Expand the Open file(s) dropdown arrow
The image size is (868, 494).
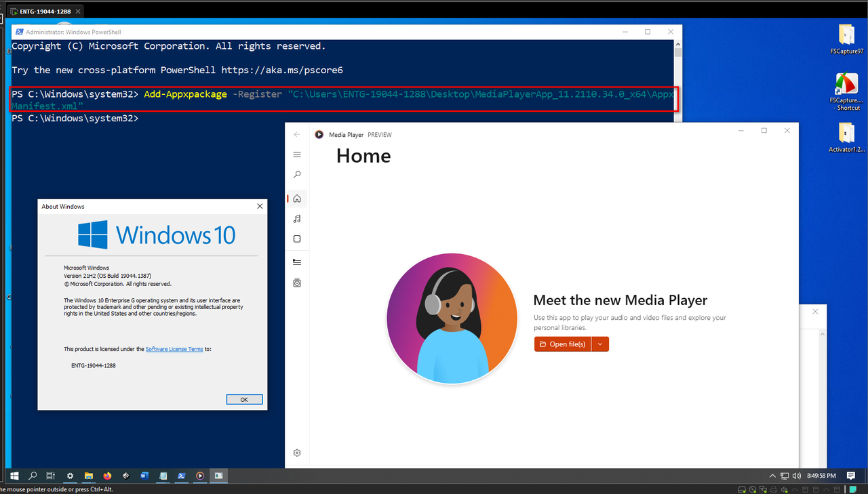pos(600,344)
